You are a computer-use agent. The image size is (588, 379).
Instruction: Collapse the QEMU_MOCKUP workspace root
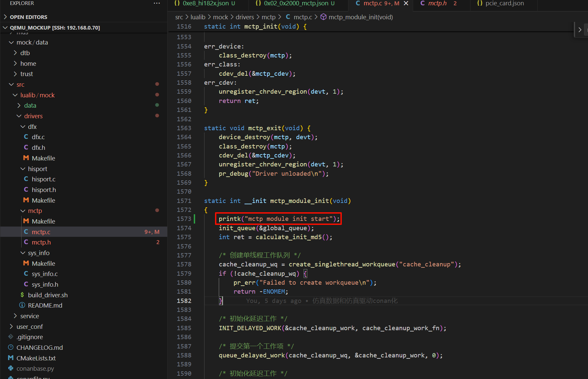pos(5,28)
